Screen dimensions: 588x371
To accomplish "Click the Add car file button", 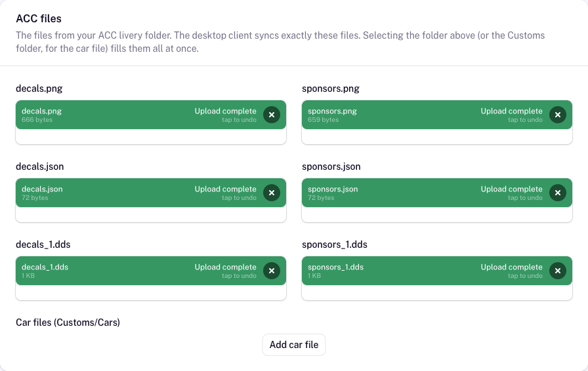I will click(x=294, y=345).
